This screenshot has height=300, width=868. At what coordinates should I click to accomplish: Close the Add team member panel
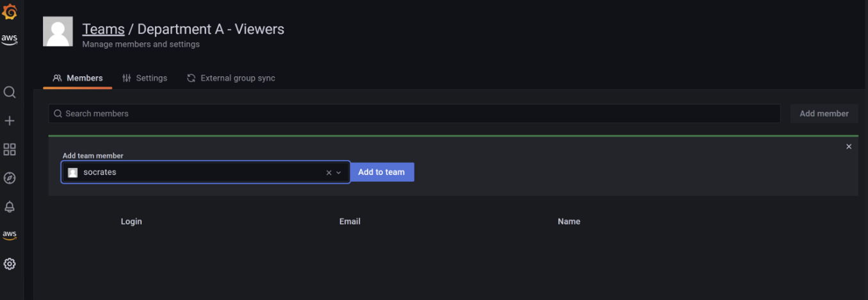849,147
